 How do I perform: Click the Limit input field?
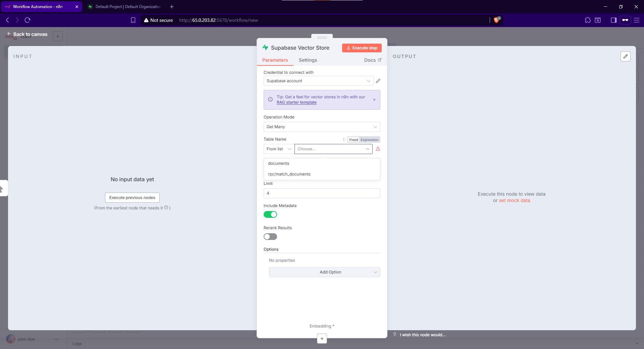coord(322,193)
